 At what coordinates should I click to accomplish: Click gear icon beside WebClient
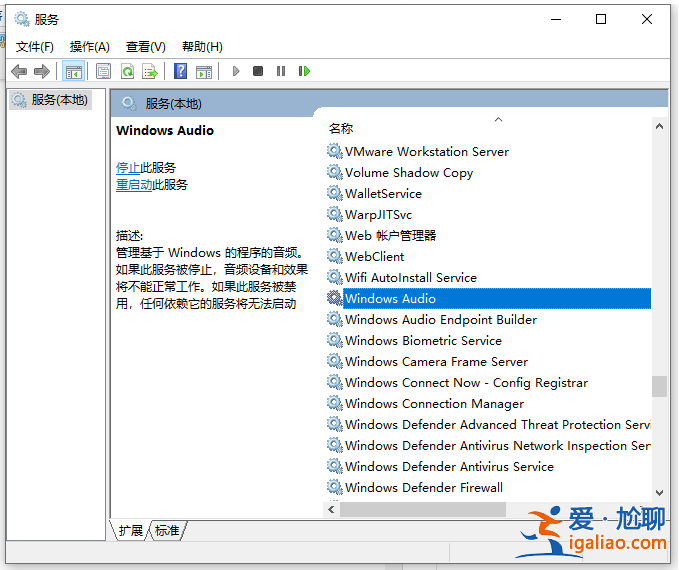click(334, 256)
